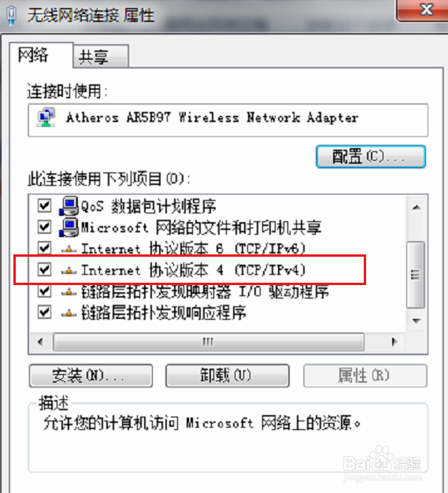This screenshot has width=448, height=493.
Task: Click the TCP/IPv4 protocol icon
Action: click(68, 270)
